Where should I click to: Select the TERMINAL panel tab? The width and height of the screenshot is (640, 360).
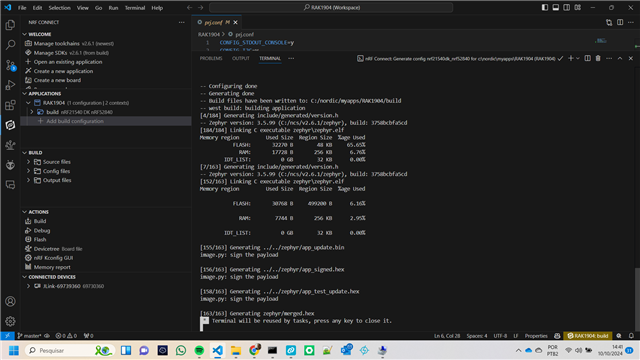270,58
